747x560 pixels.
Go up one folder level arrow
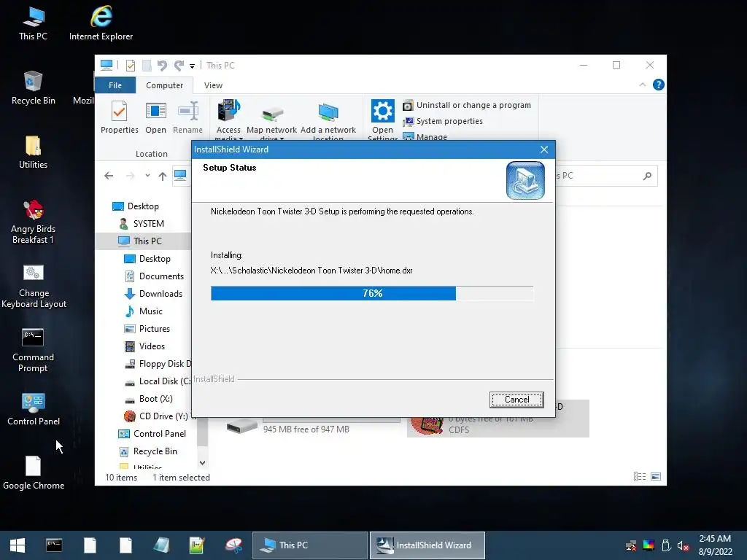pos(163,176)
